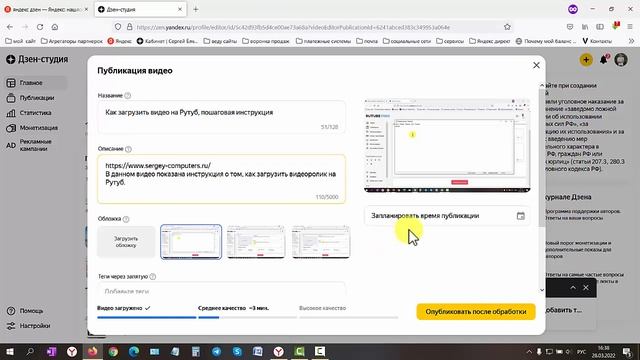
Task: Open Firefox hamburger menu
Action: (x=630, y=27)
